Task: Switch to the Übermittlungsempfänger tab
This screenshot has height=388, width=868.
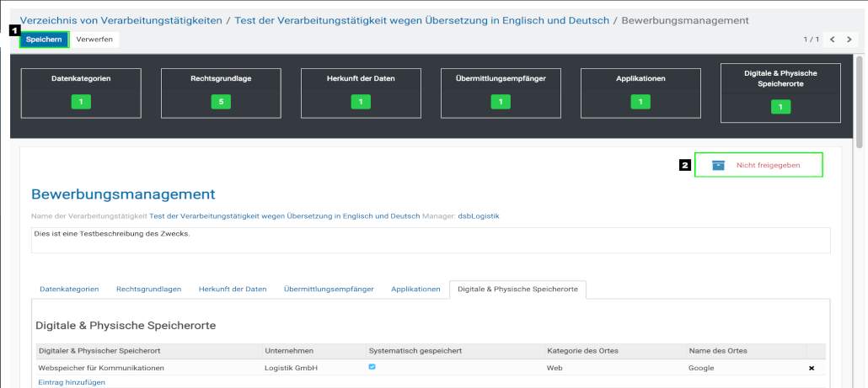Action: click(x=329, y=289)
